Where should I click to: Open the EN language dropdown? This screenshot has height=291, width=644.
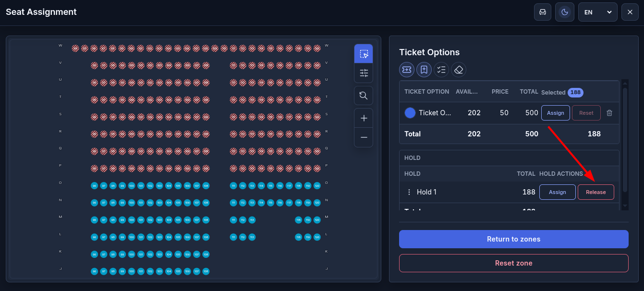point(598,12)
